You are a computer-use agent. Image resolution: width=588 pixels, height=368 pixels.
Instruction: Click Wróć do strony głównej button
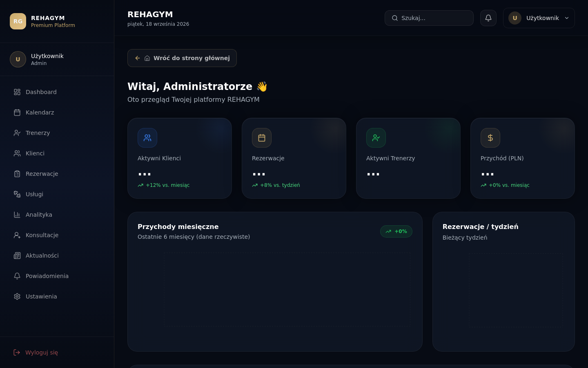pyautogui.click(x=182, y=58)
